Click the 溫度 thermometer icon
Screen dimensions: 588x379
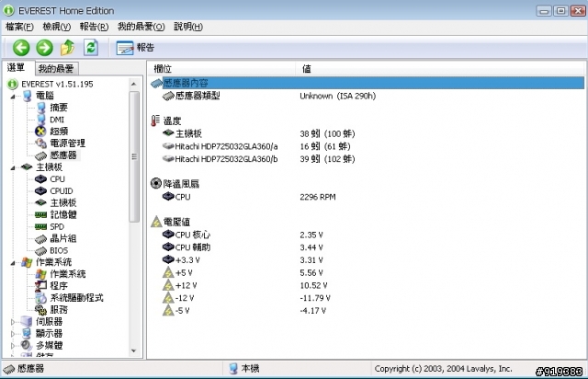[155, 121]
